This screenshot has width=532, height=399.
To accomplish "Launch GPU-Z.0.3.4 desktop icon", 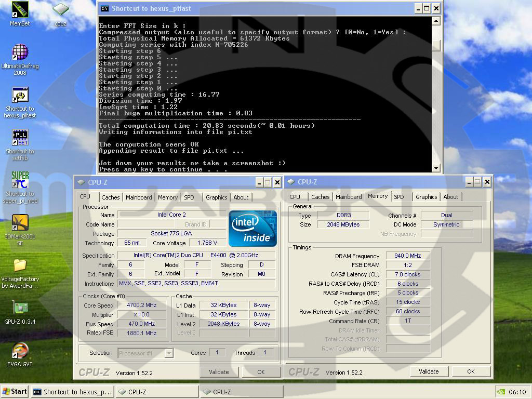I will (x=20, y=313).
